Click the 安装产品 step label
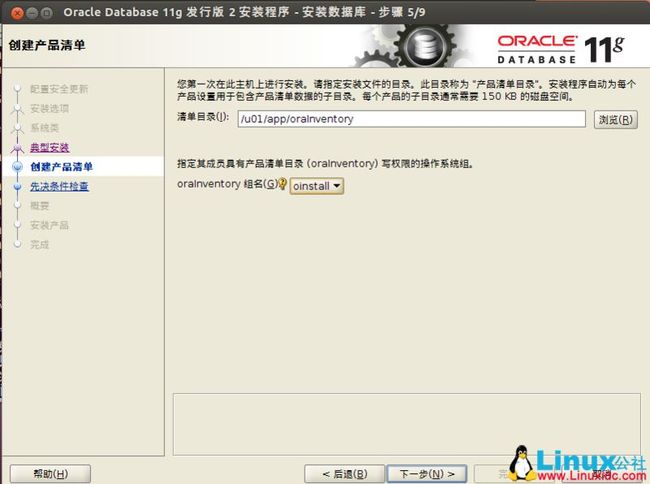 49,225
